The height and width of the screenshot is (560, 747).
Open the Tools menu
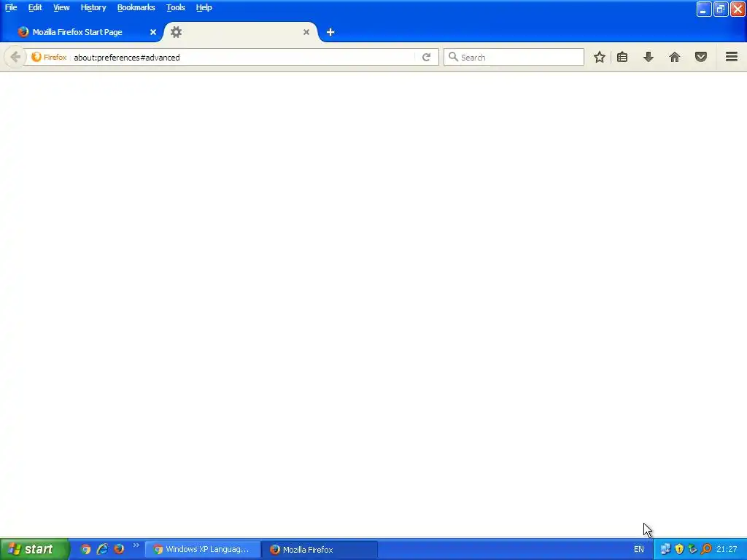tap(175, 7)
